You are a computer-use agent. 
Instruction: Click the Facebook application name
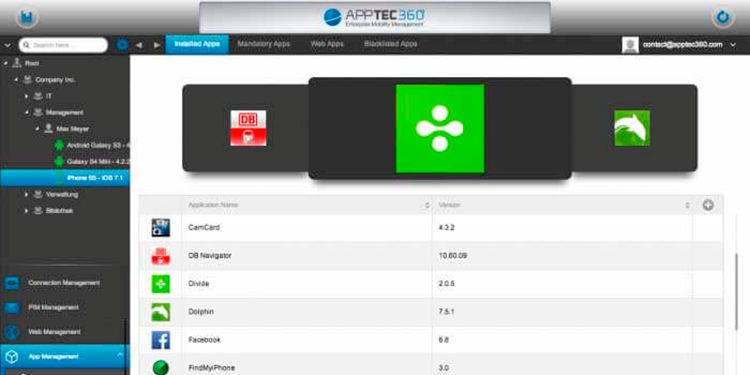[204, 340]
